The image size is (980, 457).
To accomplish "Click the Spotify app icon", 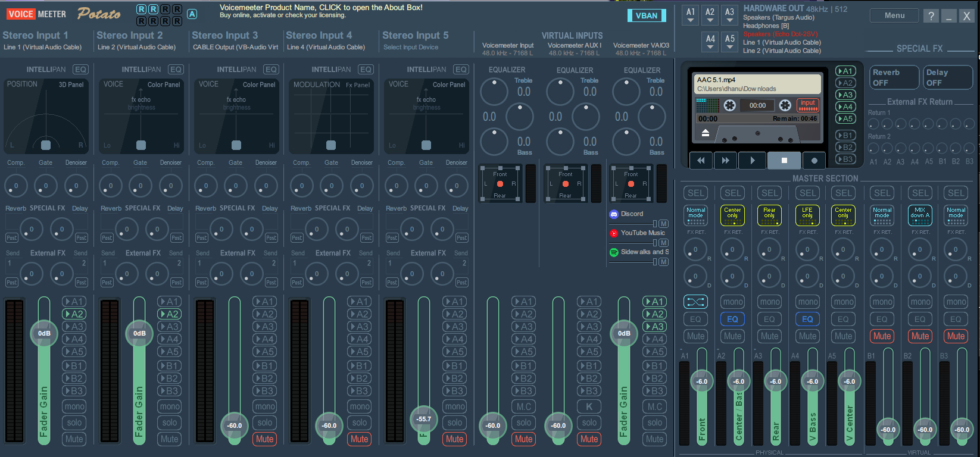I will (x=614, y=252).
